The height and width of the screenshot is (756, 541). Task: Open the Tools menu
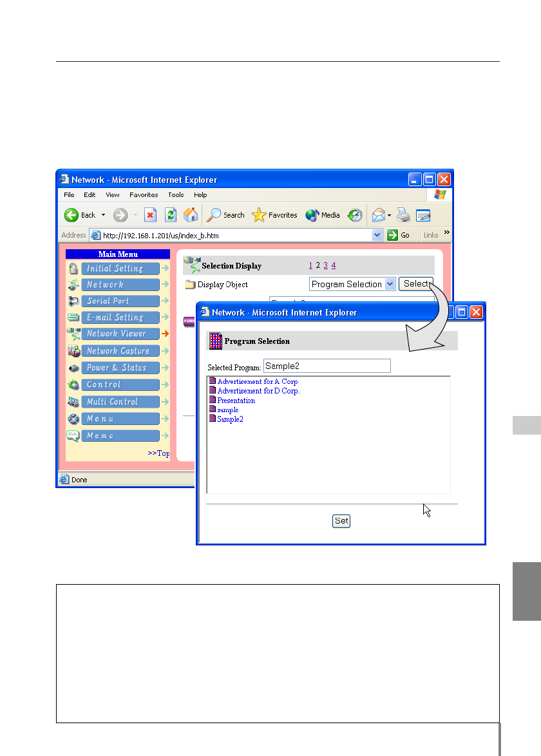tap(176, 194)
